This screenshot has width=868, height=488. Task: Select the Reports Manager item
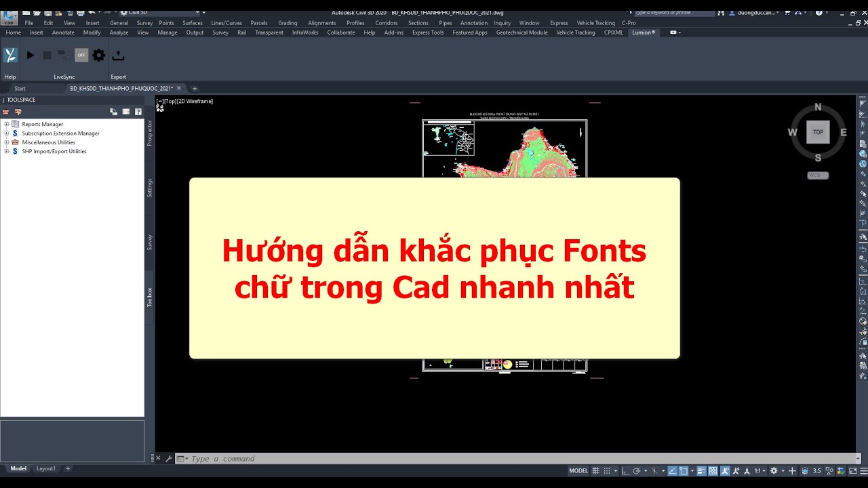[x=42, y=124]
